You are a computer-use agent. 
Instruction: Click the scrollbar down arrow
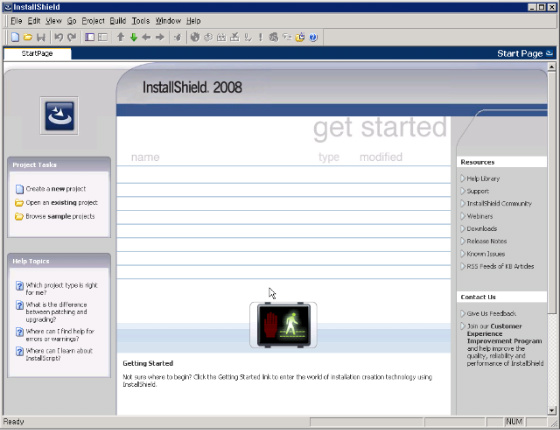point(551,410)
